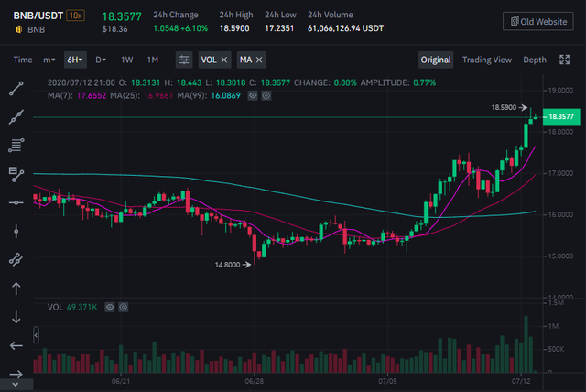Viewport: 586px width, 392px height.
Task: Open the MA indicator settings icon
Action: 266,95
